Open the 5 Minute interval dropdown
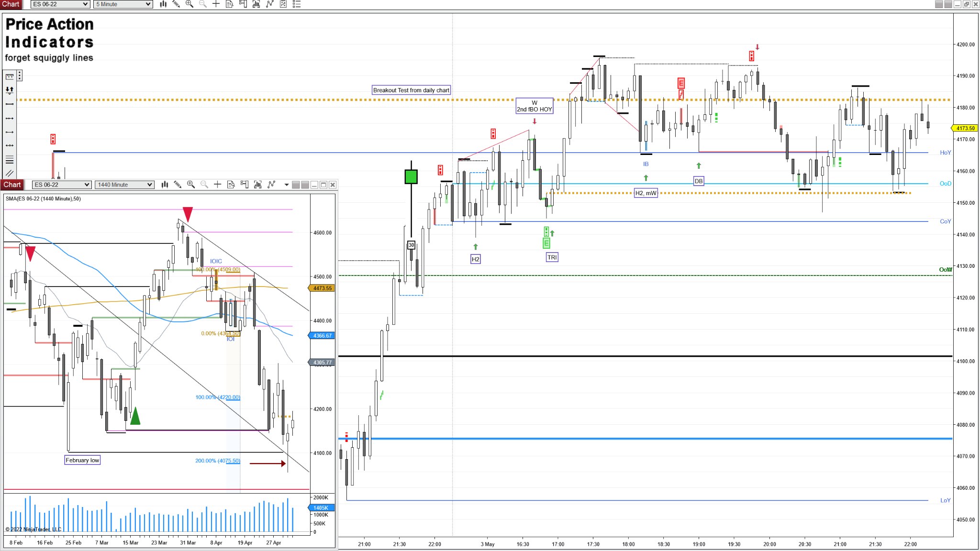 click(x=123, y=4)
